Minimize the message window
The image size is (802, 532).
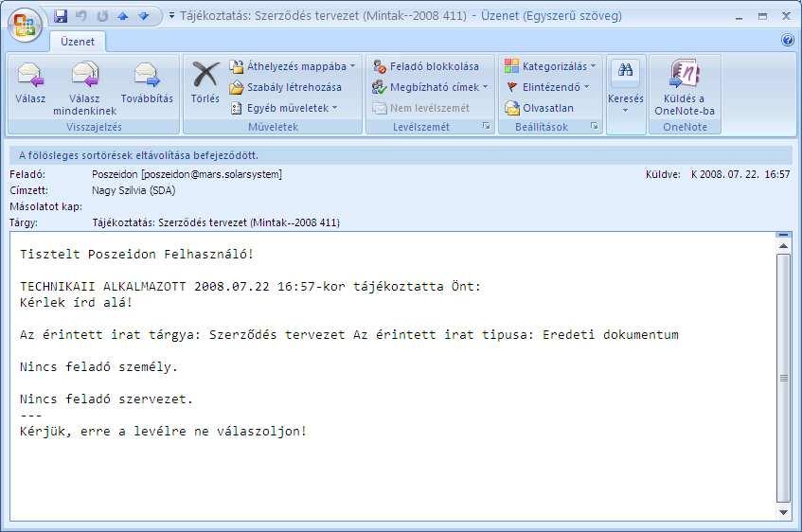(x=740, y=16)
